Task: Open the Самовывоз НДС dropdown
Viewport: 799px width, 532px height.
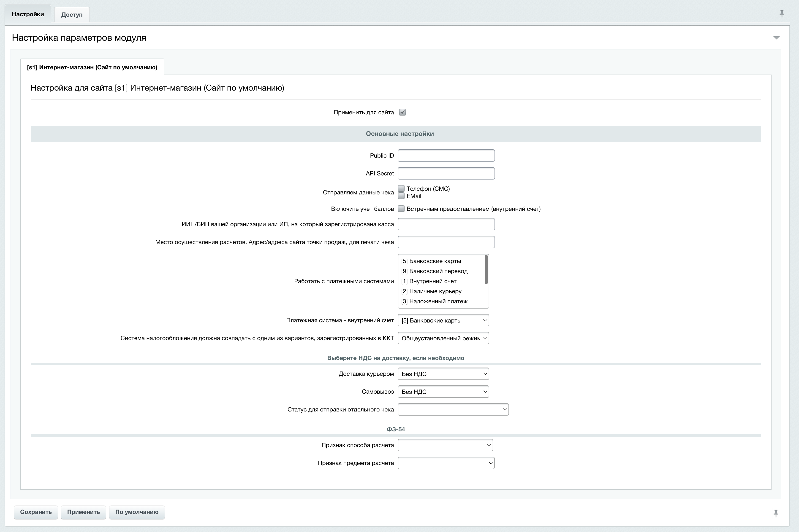Action: [x=443, y=392]
